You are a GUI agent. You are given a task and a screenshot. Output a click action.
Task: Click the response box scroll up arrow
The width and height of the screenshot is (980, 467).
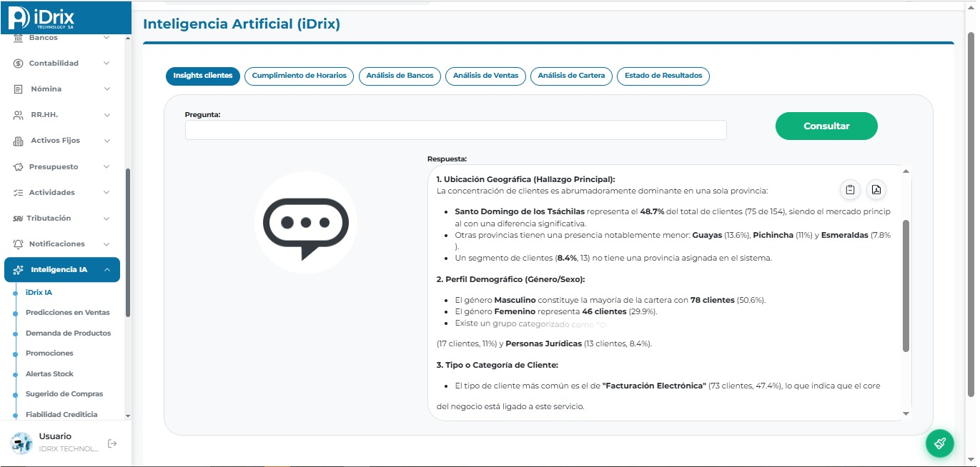tap(906, 171)
